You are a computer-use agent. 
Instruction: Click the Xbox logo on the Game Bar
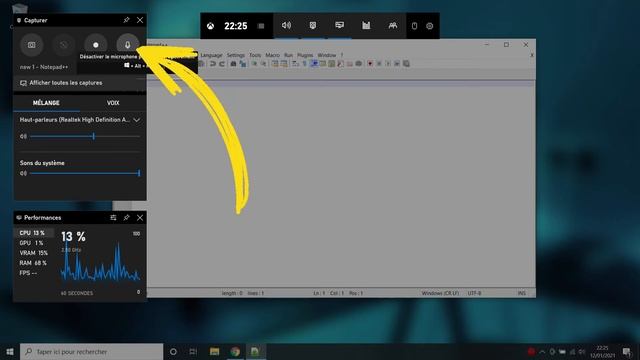[210, 26]
